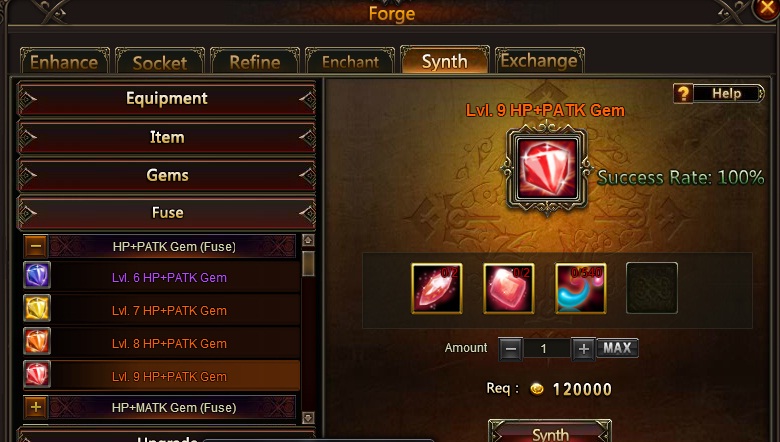Click the blue swirl material slot
The width and height of the screenshot is (780, 442).
click(581, 288)
